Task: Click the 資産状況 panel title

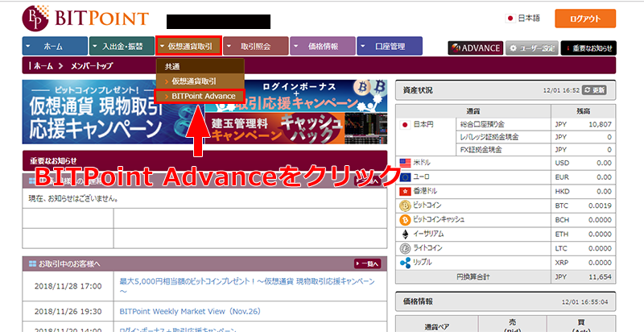Action: pos(418,90)
